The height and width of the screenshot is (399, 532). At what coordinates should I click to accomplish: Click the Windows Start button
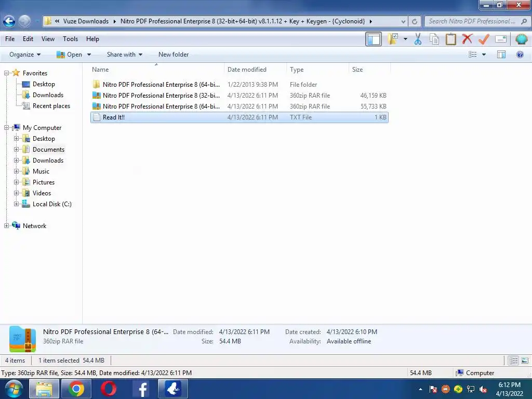coord(14,389)
